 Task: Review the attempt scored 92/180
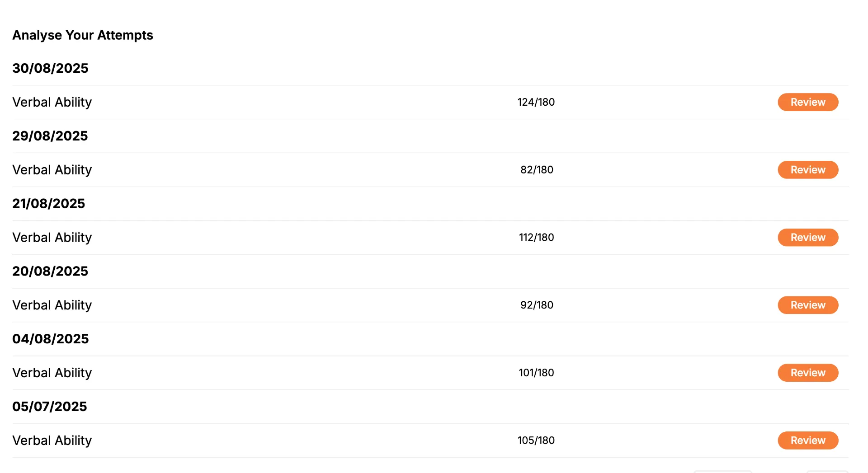pos(808,305)
